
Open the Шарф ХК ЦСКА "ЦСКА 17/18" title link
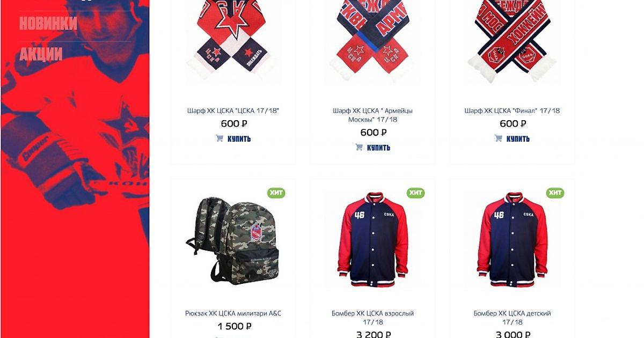point(233,111)
